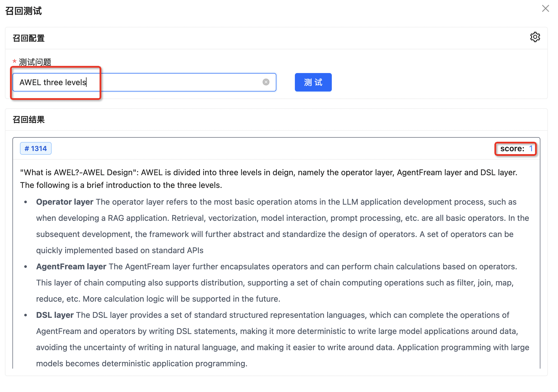This screenshot has width=558, height=392.
Task: Click the bold DSL layer heading
Action: click(x=55, y=315)
